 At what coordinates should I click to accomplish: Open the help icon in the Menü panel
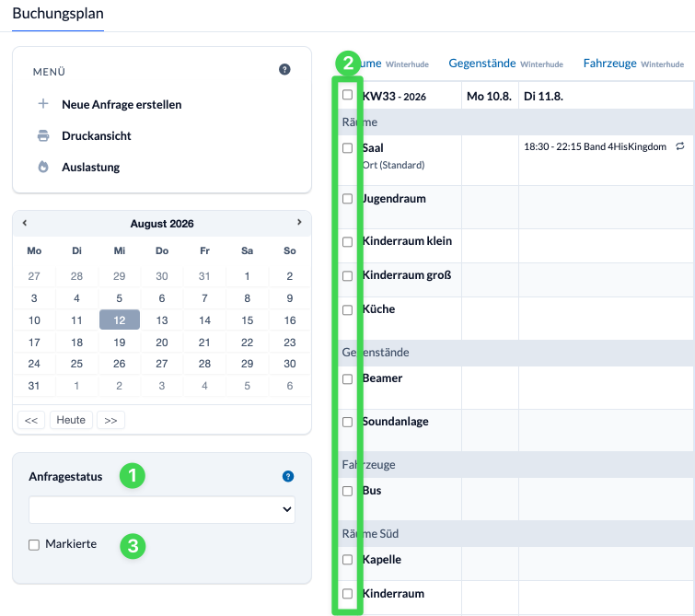pos(284,70)
